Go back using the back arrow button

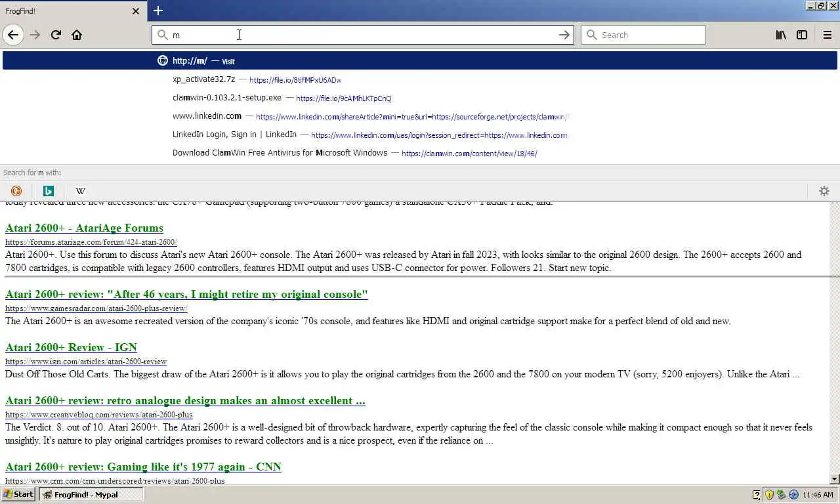(x=13, y=35)
